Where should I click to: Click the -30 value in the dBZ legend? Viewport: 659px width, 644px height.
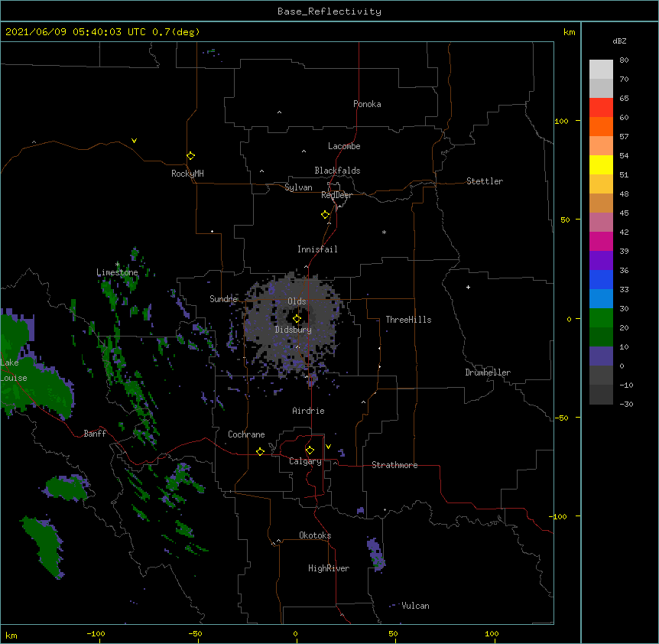coord(626,405)
